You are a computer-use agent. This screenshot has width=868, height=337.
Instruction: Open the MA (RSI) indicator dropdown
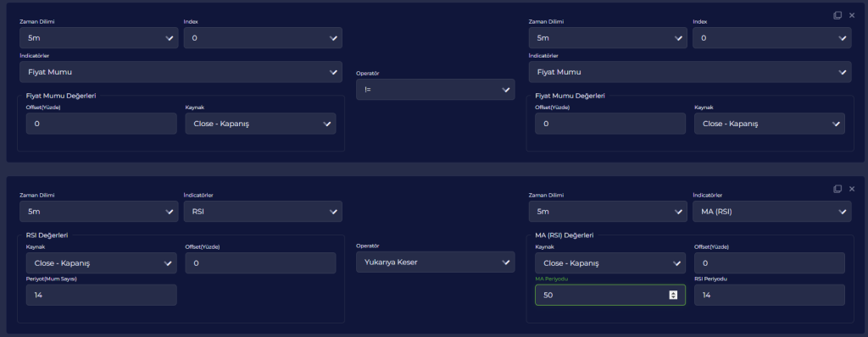click(771, 212)
